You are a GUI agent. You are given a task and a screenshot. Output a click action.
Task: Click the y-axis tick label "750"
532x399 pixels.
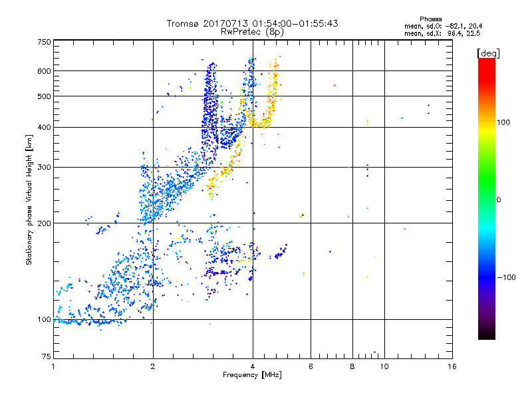(x=44, y=42)
